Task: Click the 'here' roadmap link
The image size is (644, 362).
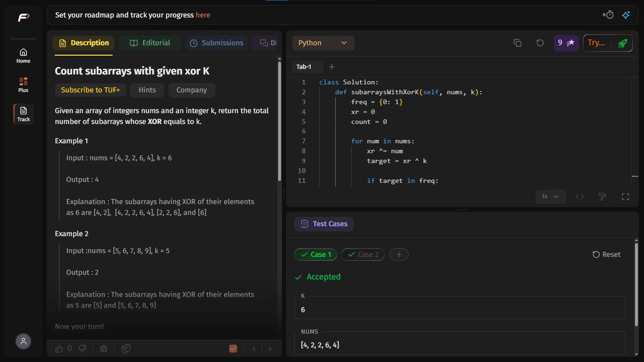Action: 203,15
